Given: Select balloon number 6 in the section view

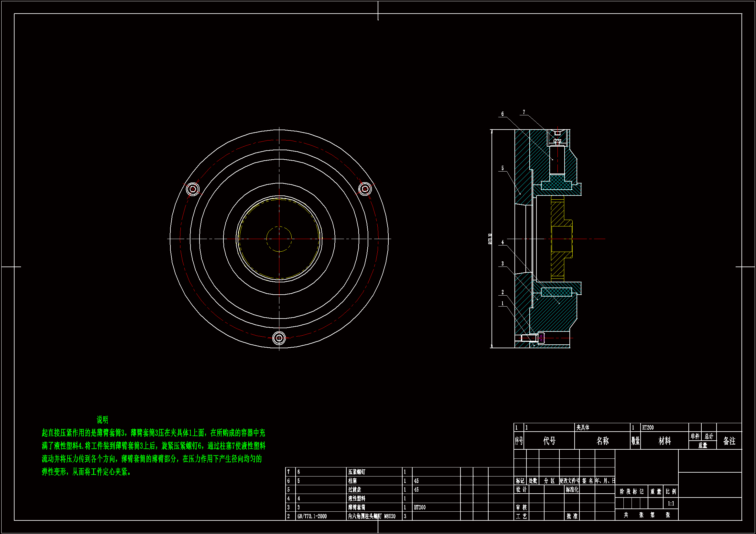Looking at the screenshot, I should click(502, 114).
